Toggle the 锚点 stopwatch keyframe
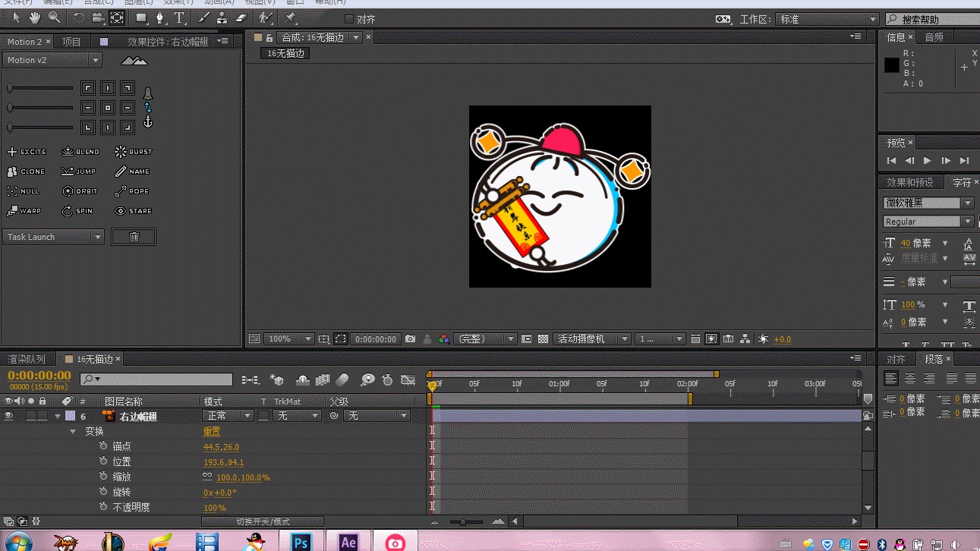Image resolution: width=980 pixels, height=551 pixels. click(x=103, y=446)
